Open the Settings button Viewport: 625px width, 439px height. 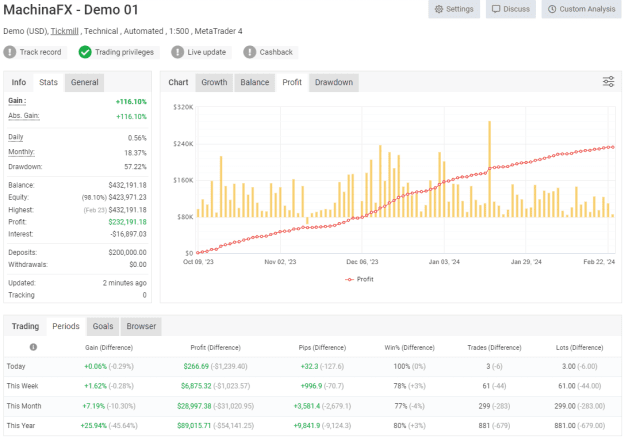(454, 9)
